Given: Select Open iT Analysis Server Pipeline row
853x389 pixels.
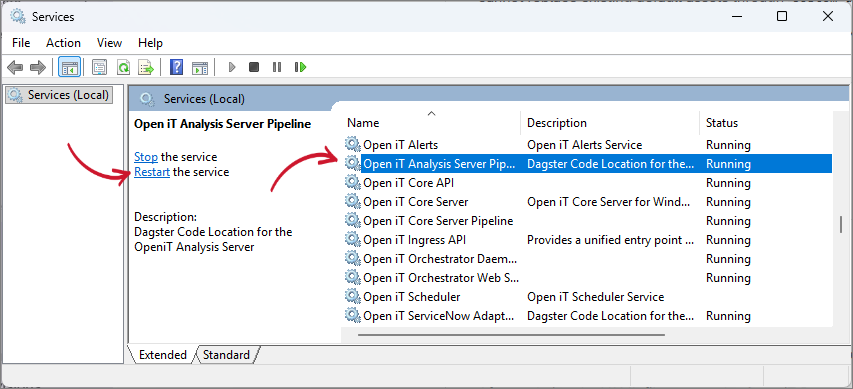Looking at the screenshot, I should pyautogui.click(x=588, y=164).
